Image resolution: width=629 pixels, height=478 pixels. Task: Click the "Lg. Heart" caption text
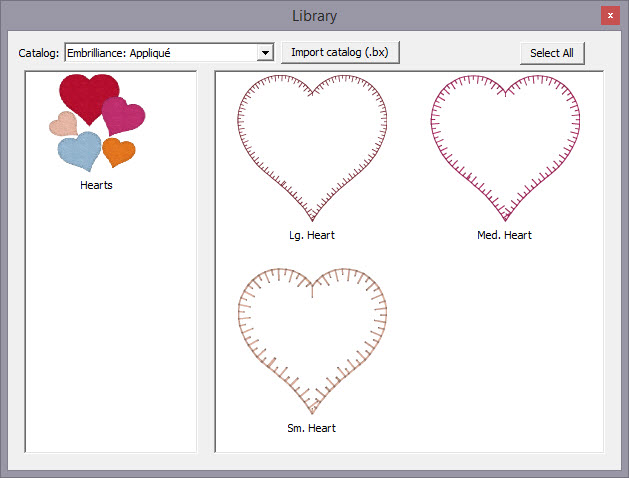(312, 235)
